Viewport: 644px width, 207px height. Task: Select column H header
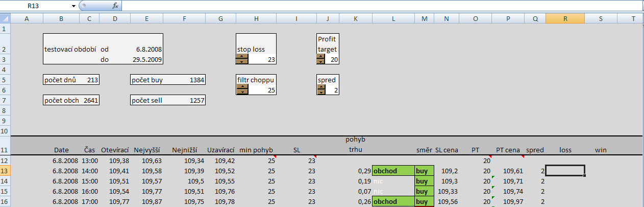(x=256, y=18)
